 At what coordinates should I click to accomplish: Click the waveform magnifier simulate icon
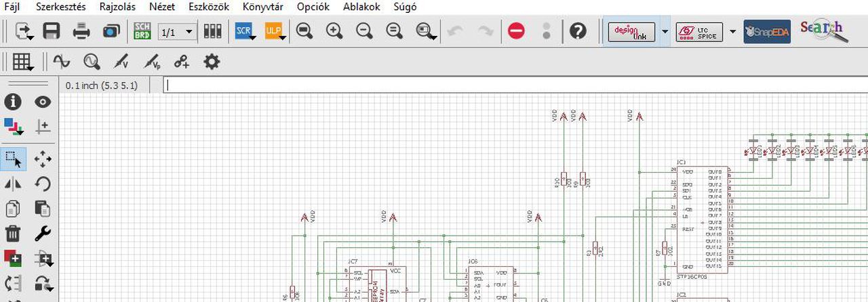pos(92,62)
